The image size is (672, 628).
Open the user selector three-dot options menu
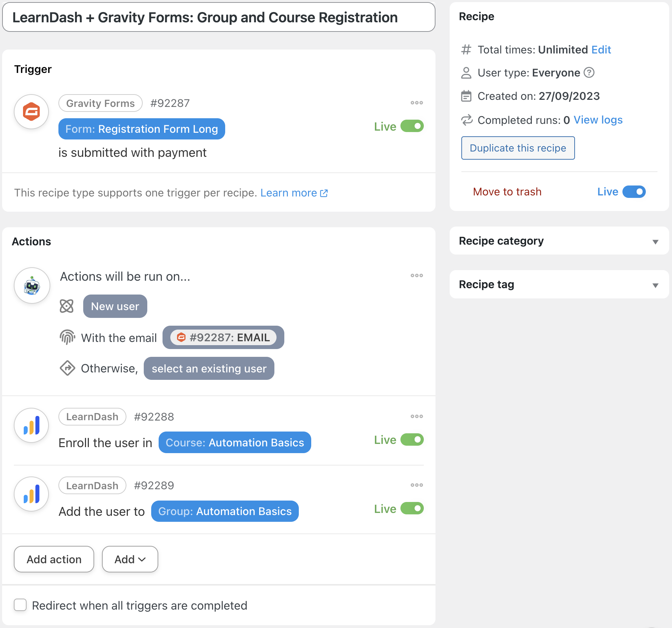pyautogui.click(x=417, y=275)
